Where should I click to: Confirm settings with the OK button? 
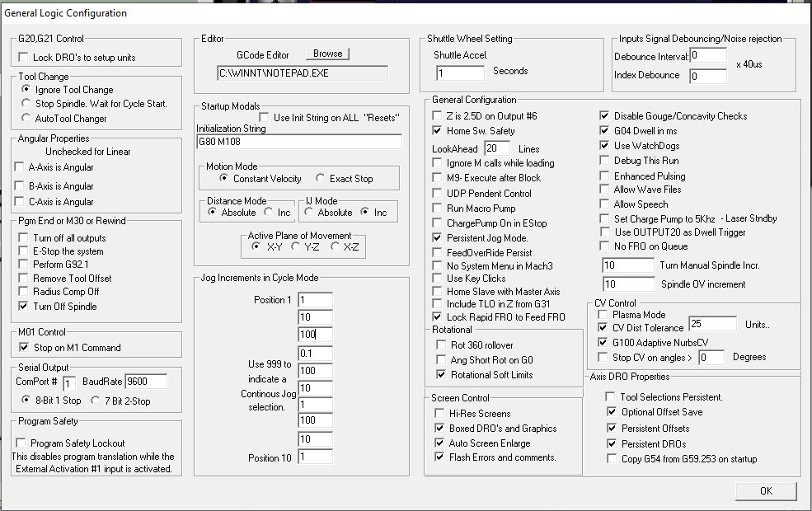click(x=766, y=491)
